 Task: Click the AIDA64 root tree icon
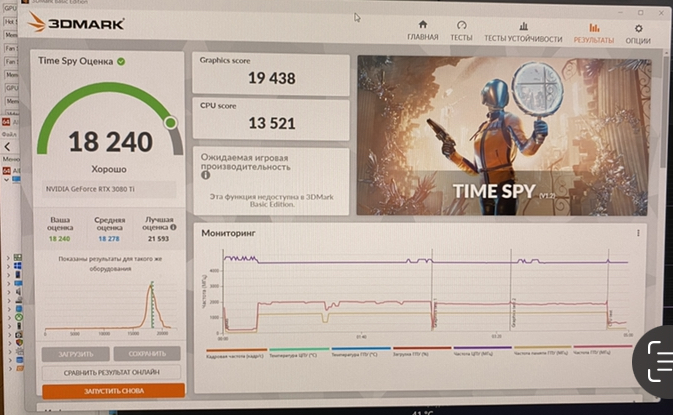(7, 171)
